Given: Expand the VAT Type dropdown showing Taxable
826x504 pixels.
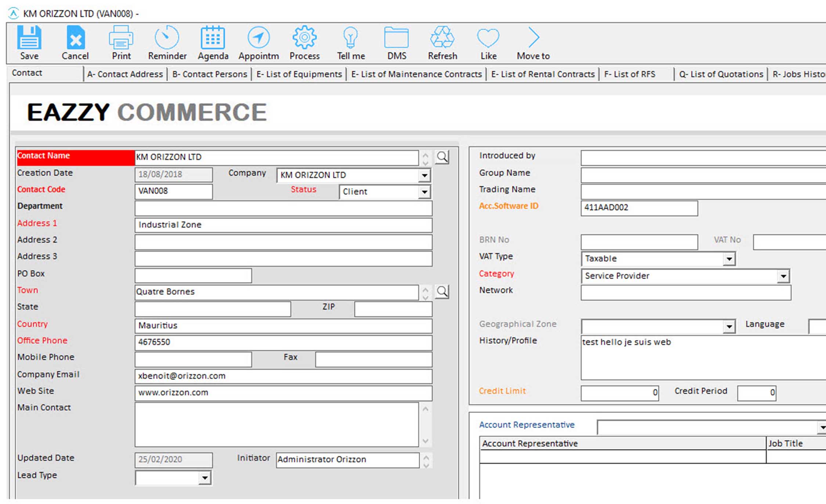Looking at the screenshot, I should (729, 259).
